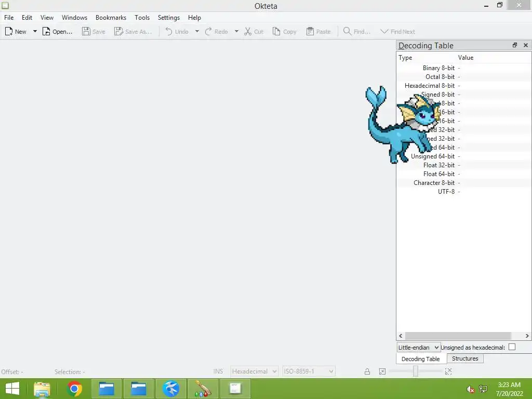Click the fit-to-size zoom icon in status bar

[x=382, y=371]
